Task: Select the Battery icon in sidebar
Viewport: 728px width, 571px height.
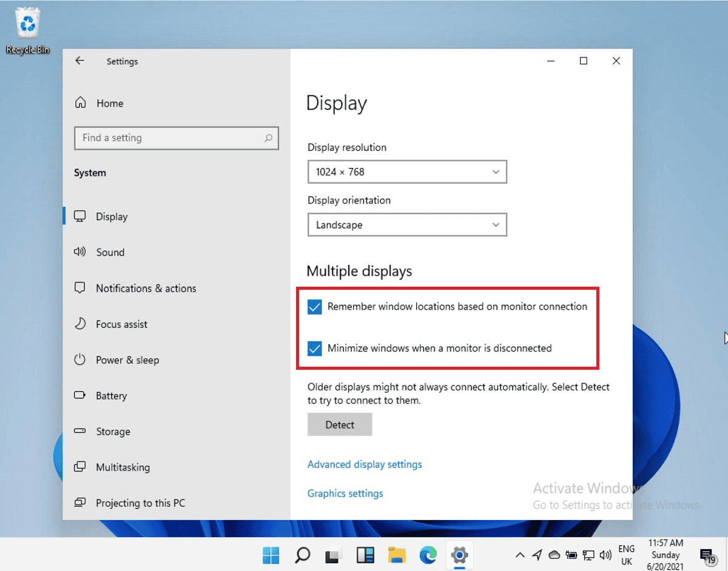Action: coord(79,396)
